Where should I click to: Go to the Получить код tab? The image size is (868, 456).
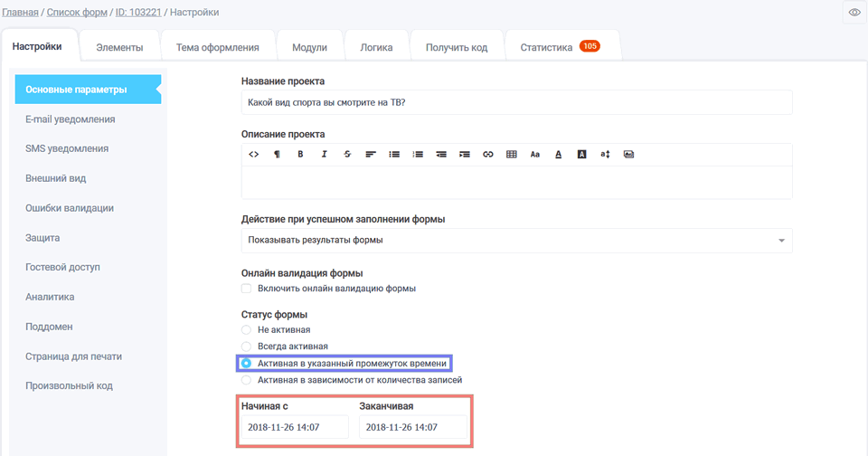coord(457,47)
